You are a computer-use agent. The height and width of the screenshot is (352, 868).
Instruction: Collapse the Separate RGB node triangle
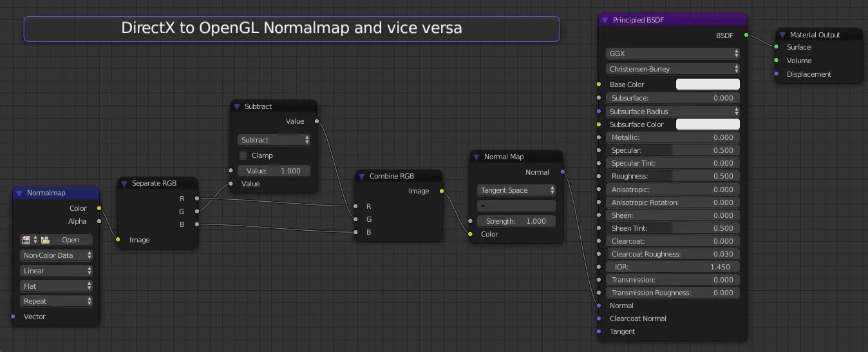coord(125,183)
